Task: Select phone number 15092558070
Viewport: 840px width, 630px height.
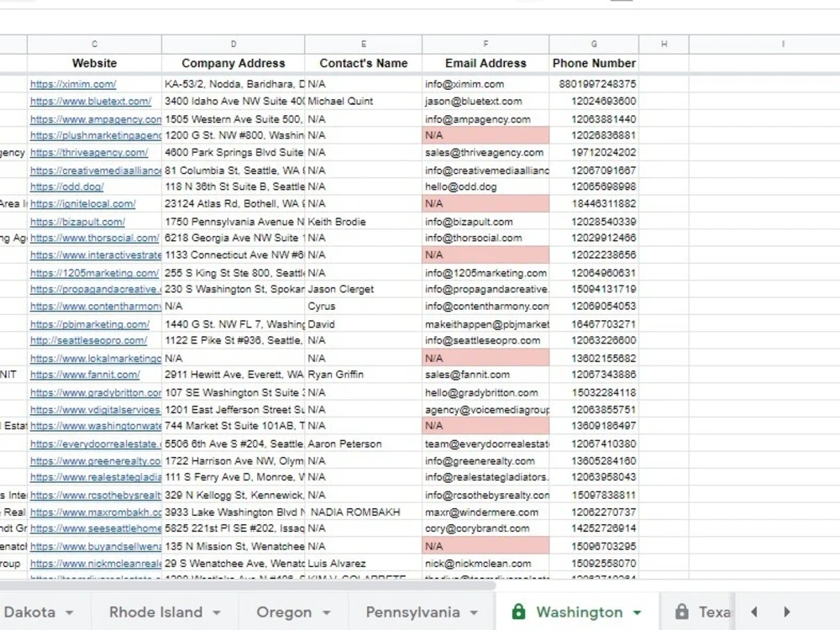Action: coord(594,564)
